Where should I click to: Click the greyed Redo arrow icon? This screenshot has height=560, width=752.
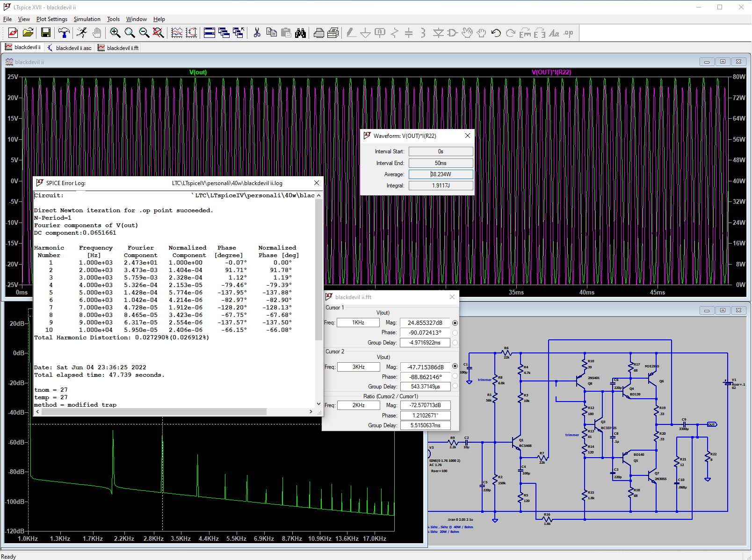click(x=510, y=33)
